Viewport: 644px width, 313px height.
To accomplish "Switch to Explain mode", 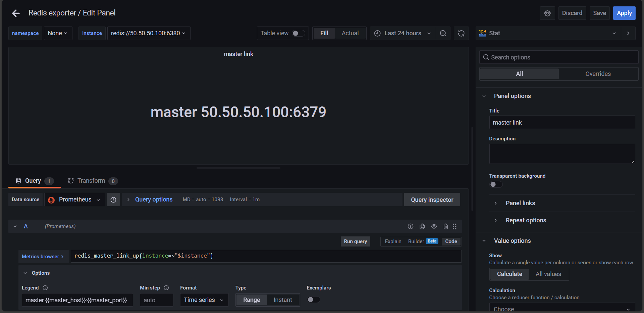I will click(x=393, y=241).
